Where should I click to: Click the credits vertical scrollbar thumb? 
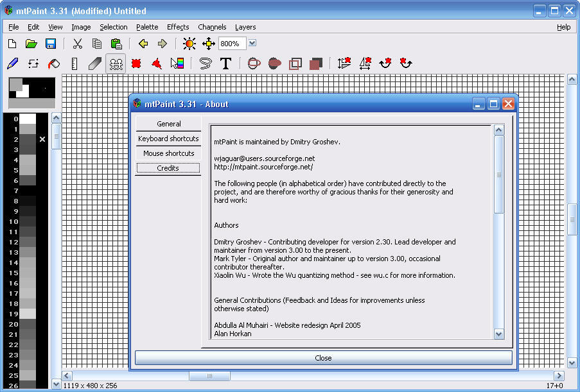(x=498, y=175)
